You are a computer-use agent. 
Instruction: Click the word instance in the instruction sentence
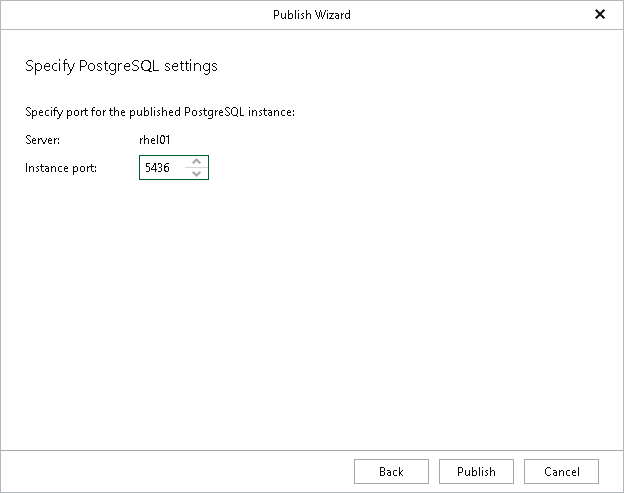(x=271, y=112)
